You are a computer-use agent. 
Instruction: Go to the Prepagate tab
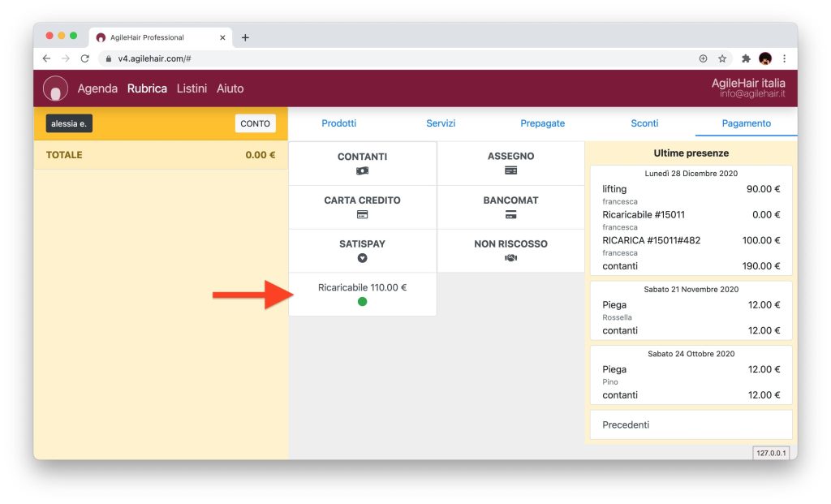(x=542, y=123)
